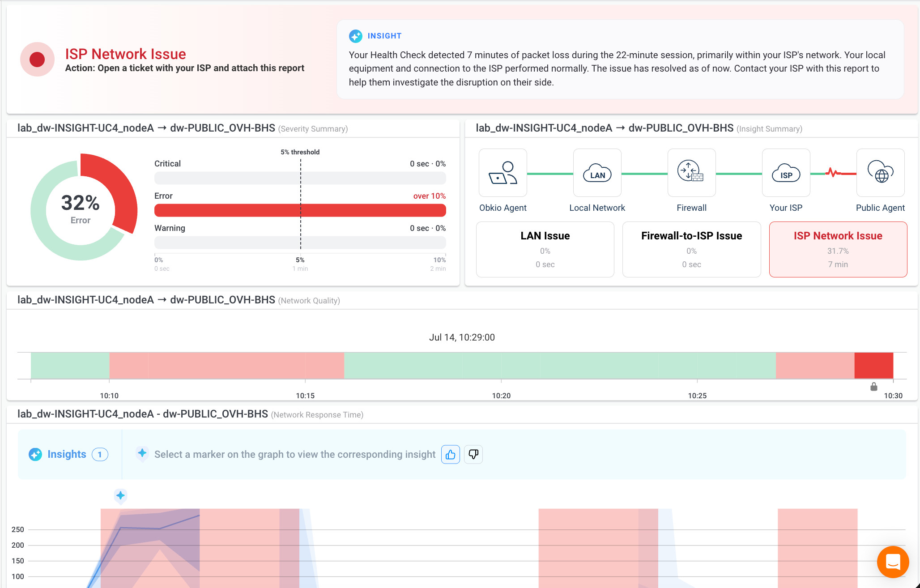Click the thumbs up feedback button
The height and width of the screenshot is (588, 920).
pos(451,455)
